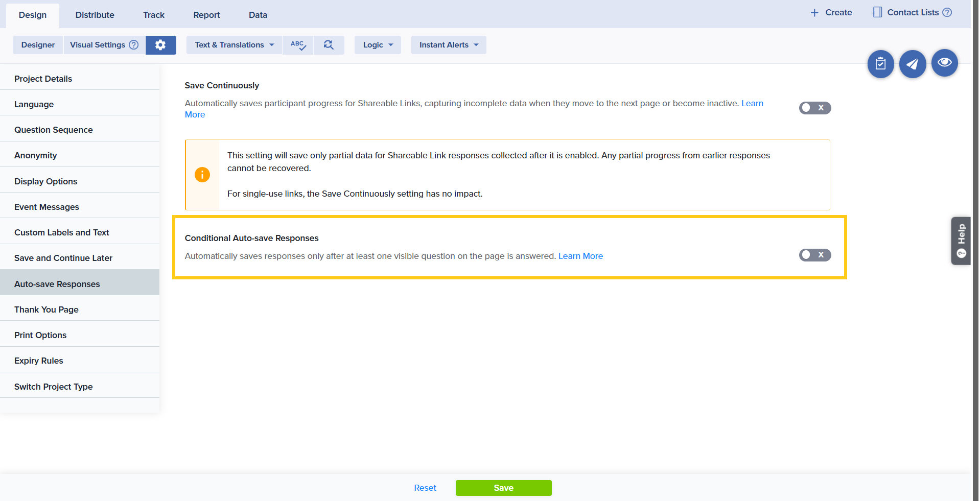The width and height of the screenshot is (980, 501).
Task: Expand the Logic dropdown menu
Action: coord(378,45)
